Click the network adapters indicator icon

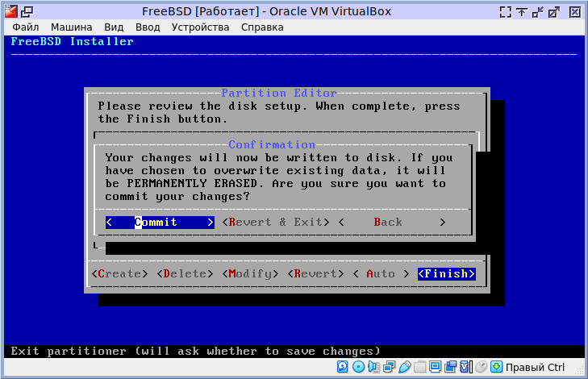pos(389,367)
